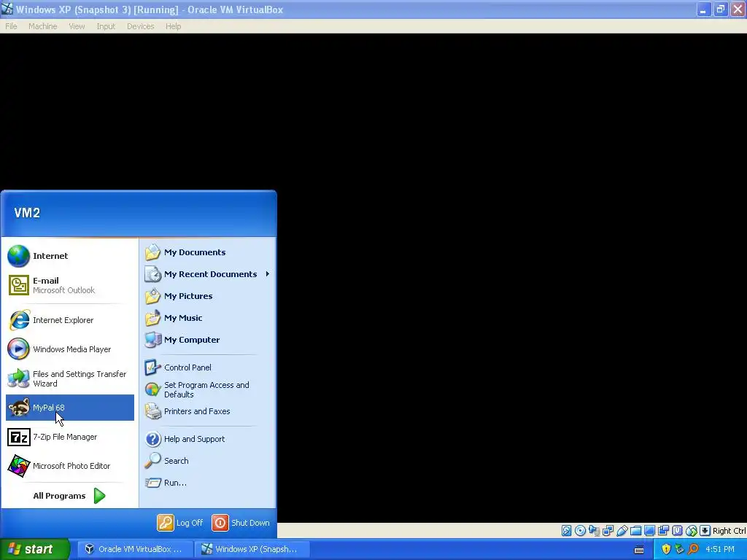
Task: Click the network adapters status icon
Action: pyautogui.click(x=608, y=531)
